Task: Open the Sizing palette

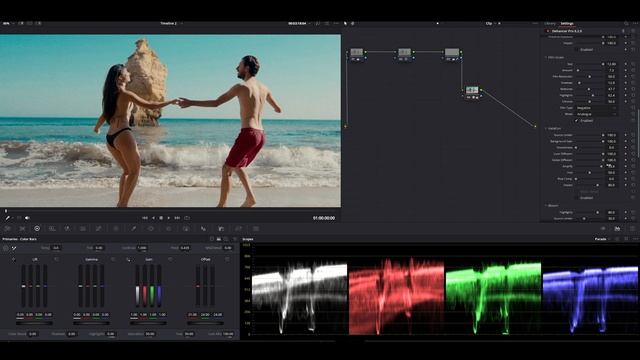Action: click(238, 229)
